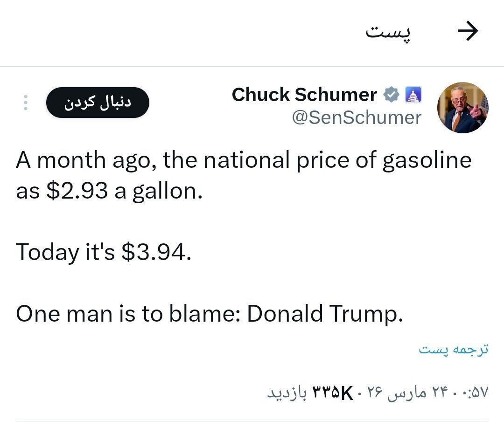Click the "Today it's" text
The image size is (504, 427).
click(65, 252)
